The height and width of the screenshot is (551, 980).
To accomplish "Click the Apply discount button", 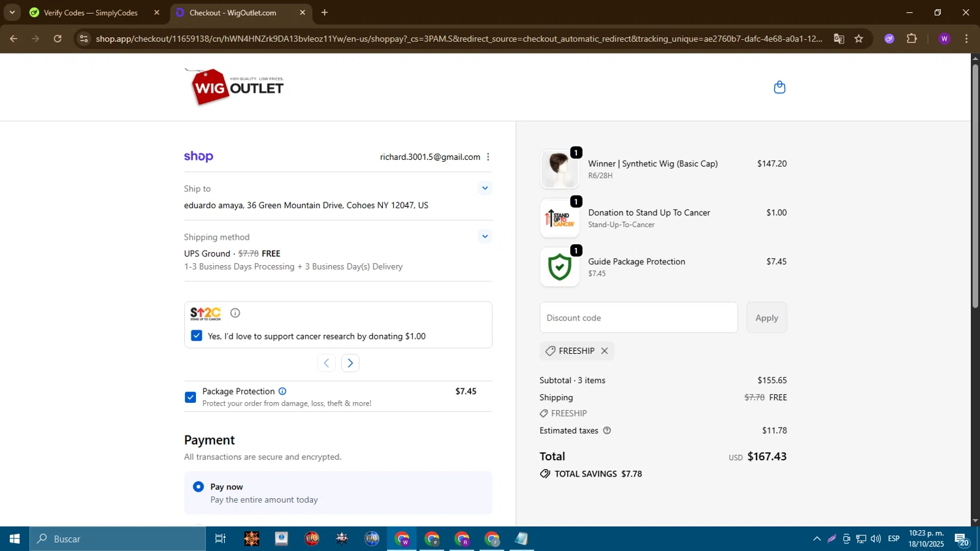I will point(767,318).
